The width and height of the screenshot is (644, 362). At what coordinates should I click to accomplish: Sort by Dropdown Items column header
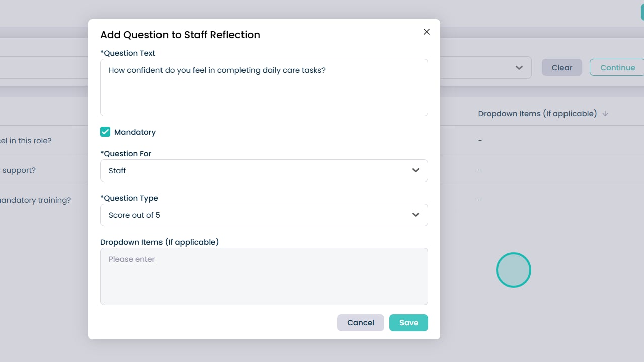click(x=537, y=114)
